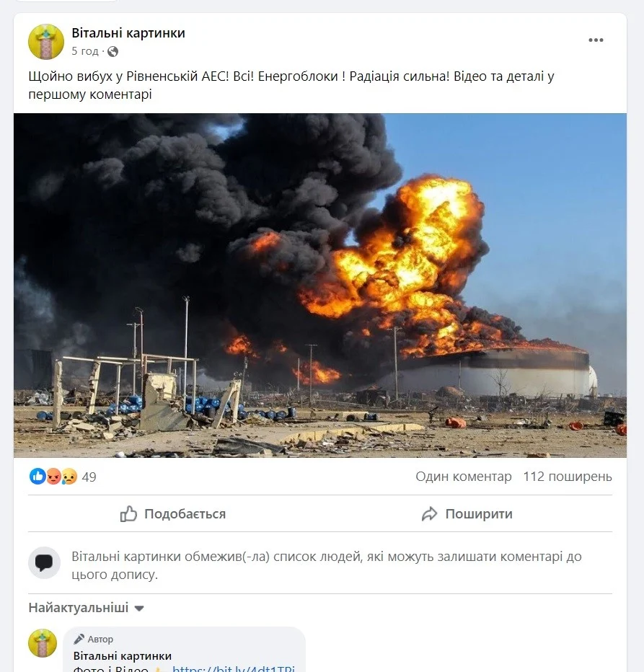Viewport: 644px width, 672px height.
Task: Open the Вітальні картинки page name in the post header
Action: [128, 33]
